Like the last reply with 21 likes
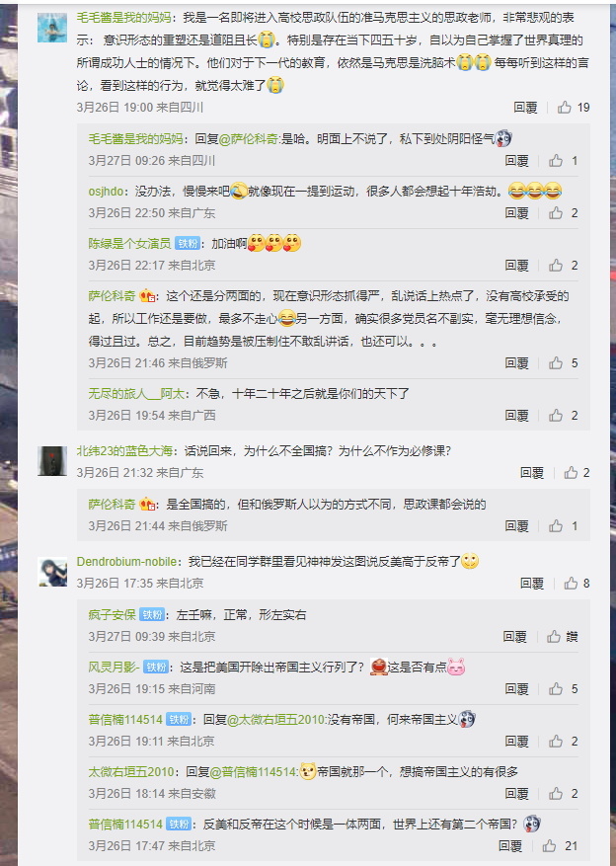 (560, 845)
